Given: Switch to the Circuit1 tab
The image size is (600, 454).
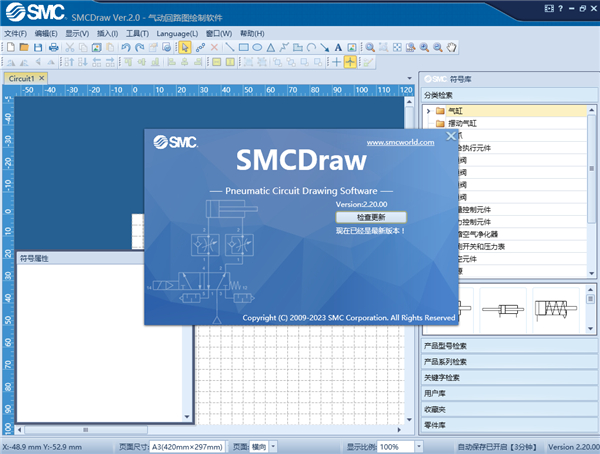Looking at the screenshot, I should [x=22, y=78].
